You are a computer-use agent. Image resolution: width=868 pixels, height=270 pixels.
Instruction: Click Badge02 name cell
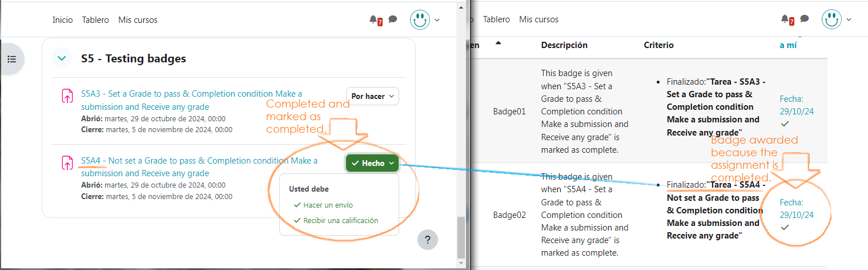point(509,215)
